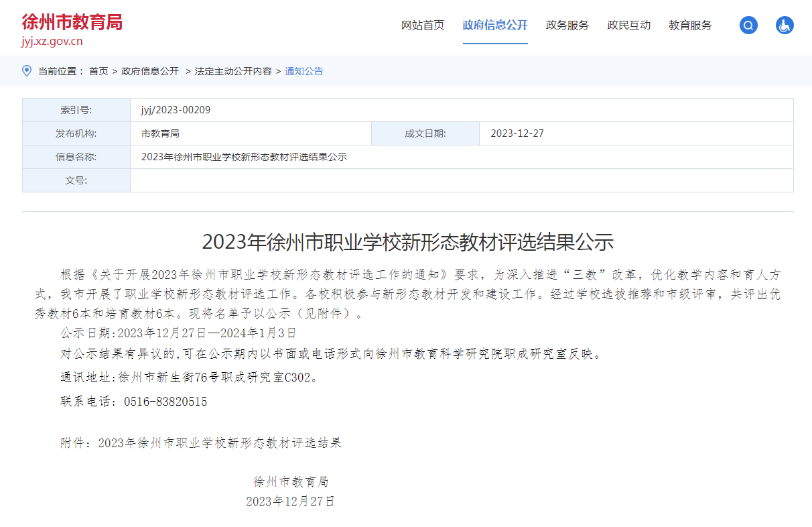Click the 公示日期 line
Viewport: 812px width, 527px height.
[x=178, y=332]
